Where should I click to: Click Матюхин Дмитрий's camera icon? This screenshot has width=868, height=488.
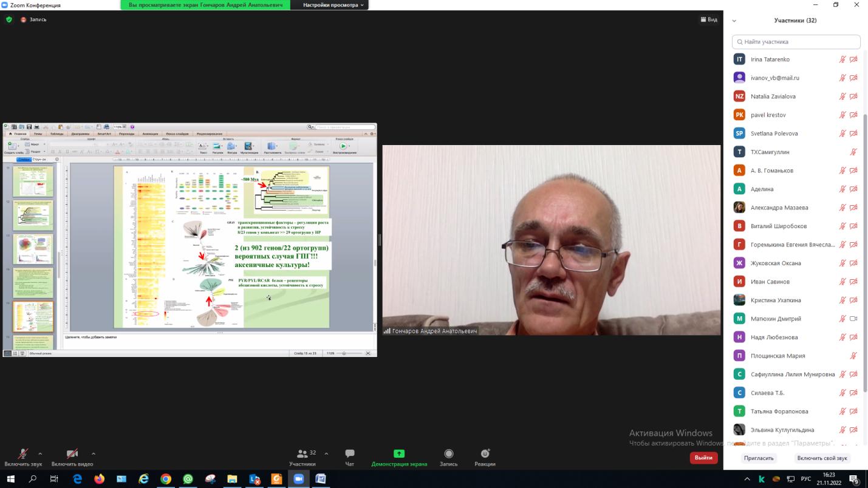point(853,319)
